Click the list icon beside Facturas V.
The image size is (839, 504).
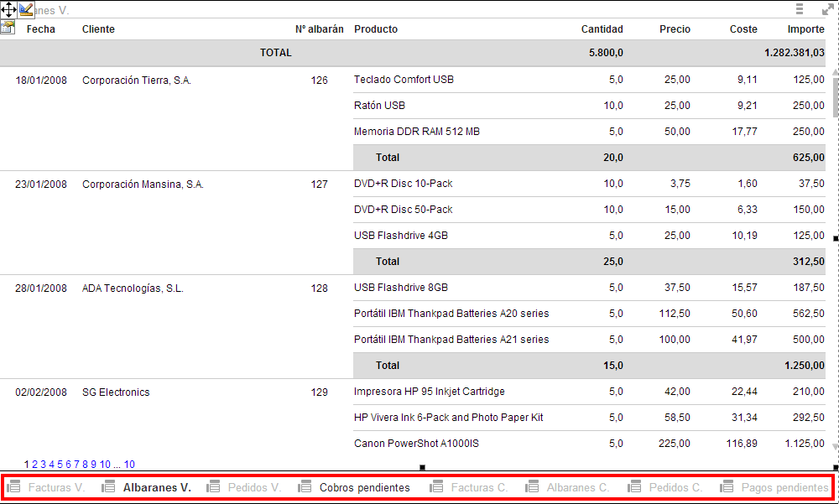point(13,487)
